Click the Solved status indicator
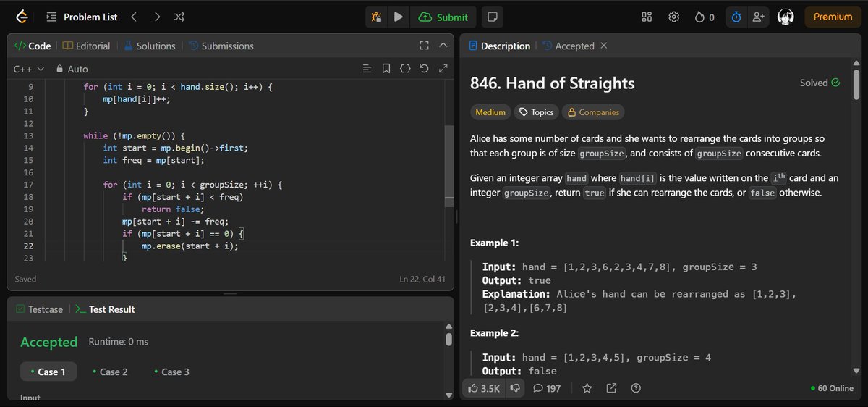 coord(820,83)
